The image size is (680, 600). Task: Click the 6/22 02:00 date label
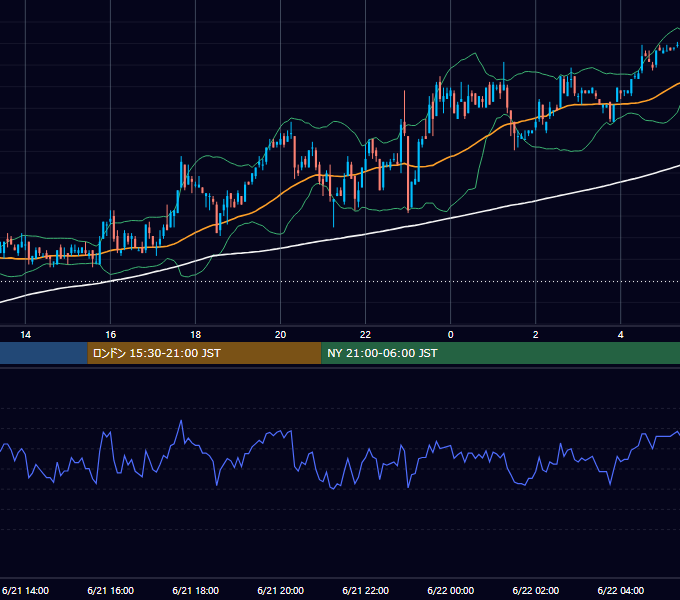point(536,590)
